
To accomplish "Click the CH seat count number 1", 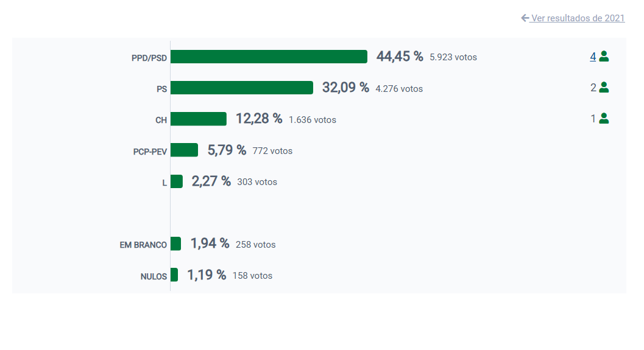I will 593,119.
